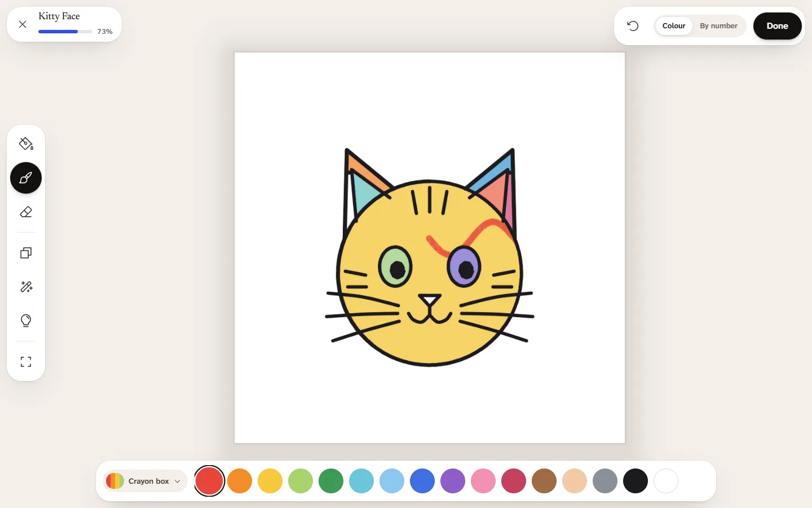Pick the crimson crayon colour
This screenshot has height=508, width=812.
(x=514, y=481)
